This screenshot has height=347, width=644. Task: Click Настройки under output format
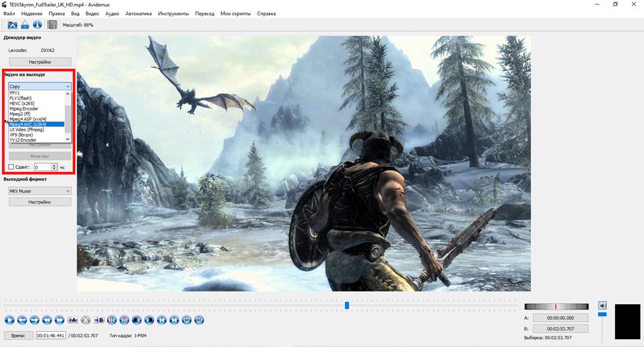click(40, 202)
